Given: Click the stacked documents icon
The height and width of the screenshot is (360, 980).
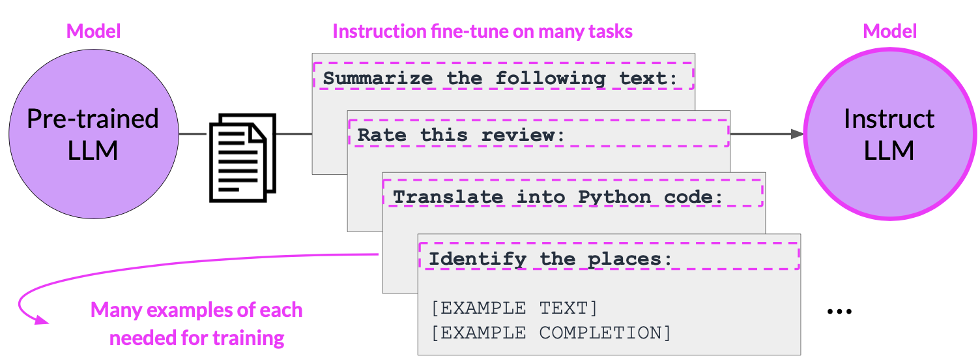Looking at the screenshot, I should click(x=242, y=157).
